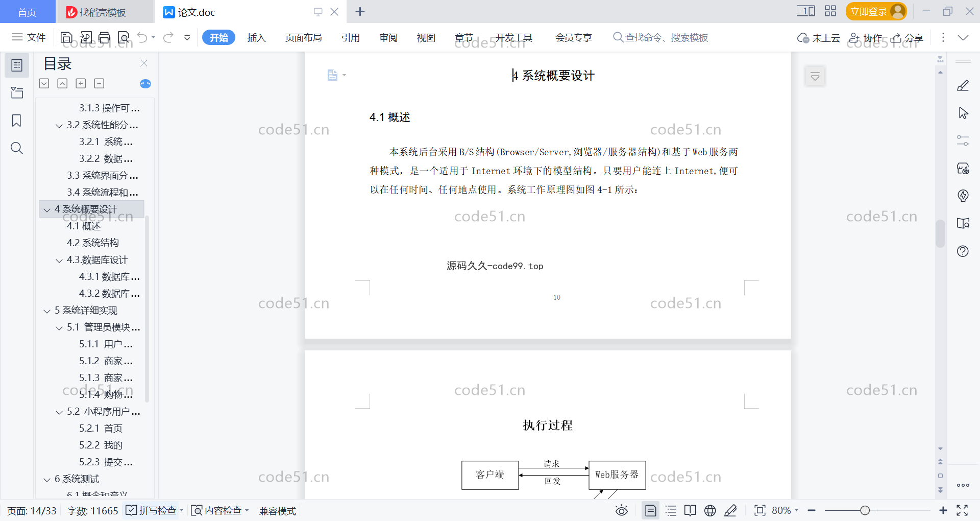The width and height of the screenshot is (980, 521).
Task: Open the app grid icon in title bar
Action: pos(830,11)
